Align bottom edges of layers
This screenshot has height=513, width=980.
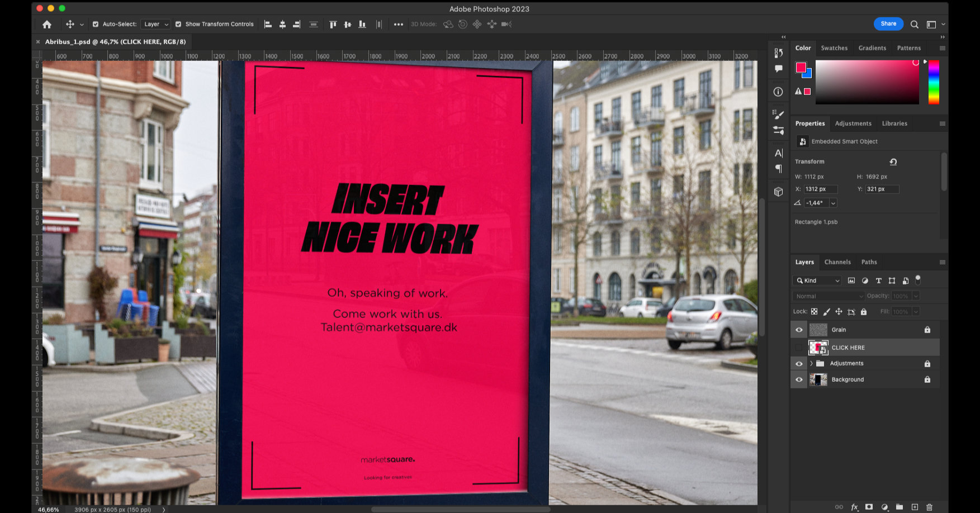(x=362, y=24)
